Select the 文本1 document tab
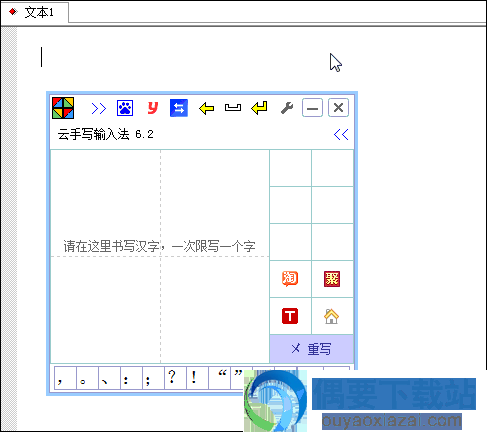The height and width of the screenshot is (432, 487). pyautogui.click(x=35, y=12)
